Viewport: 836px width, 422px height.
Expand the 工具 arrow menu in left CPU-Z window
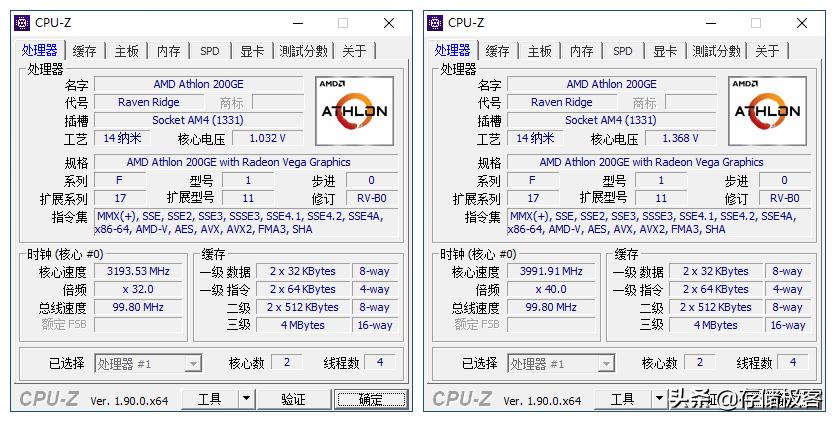click(246, 399)
